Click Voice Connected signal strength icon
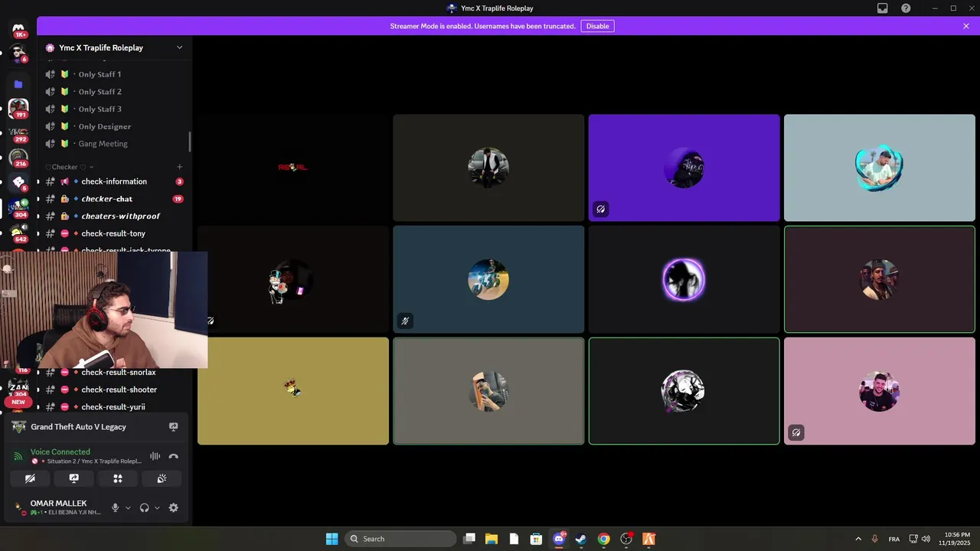 (18, 456)
